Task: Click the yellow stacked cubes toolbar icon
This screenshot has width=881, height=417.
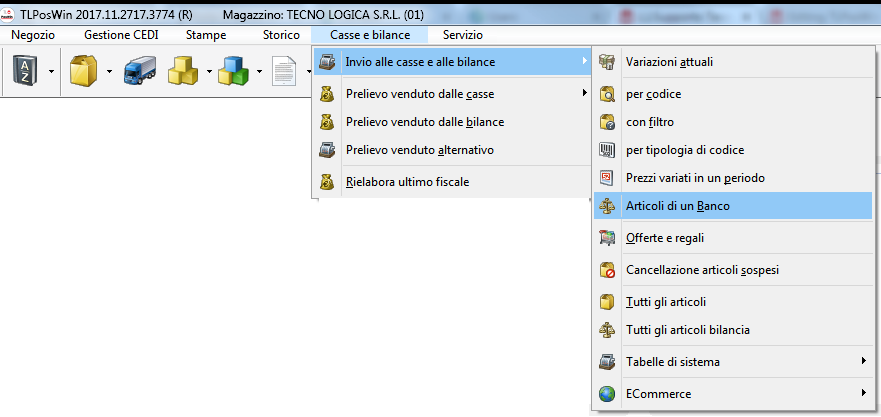Action: tap(183, 71)
